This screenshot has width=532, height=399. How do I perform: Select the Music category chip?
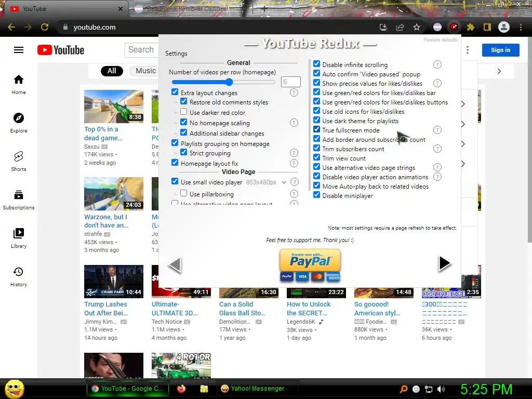click(145, 71)
